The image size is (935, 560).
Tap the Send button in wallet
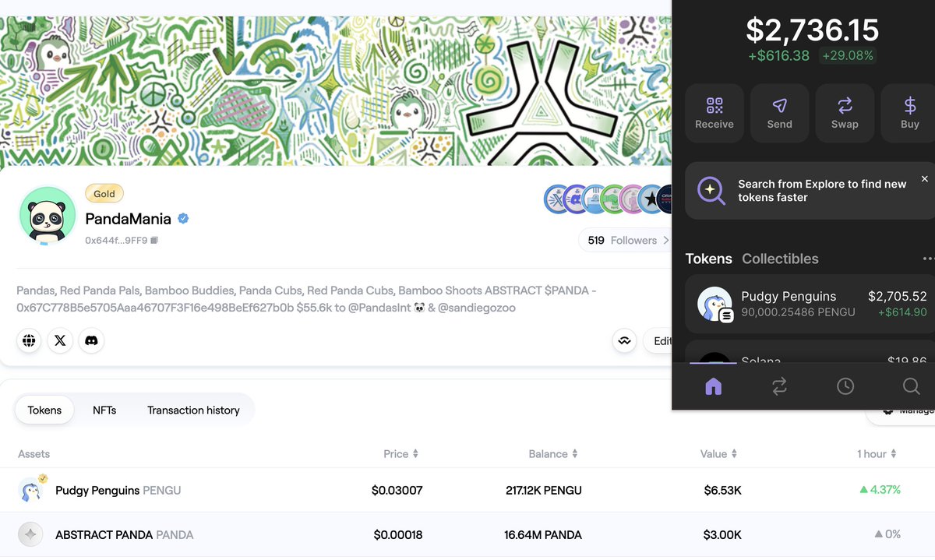click(779, 114)
